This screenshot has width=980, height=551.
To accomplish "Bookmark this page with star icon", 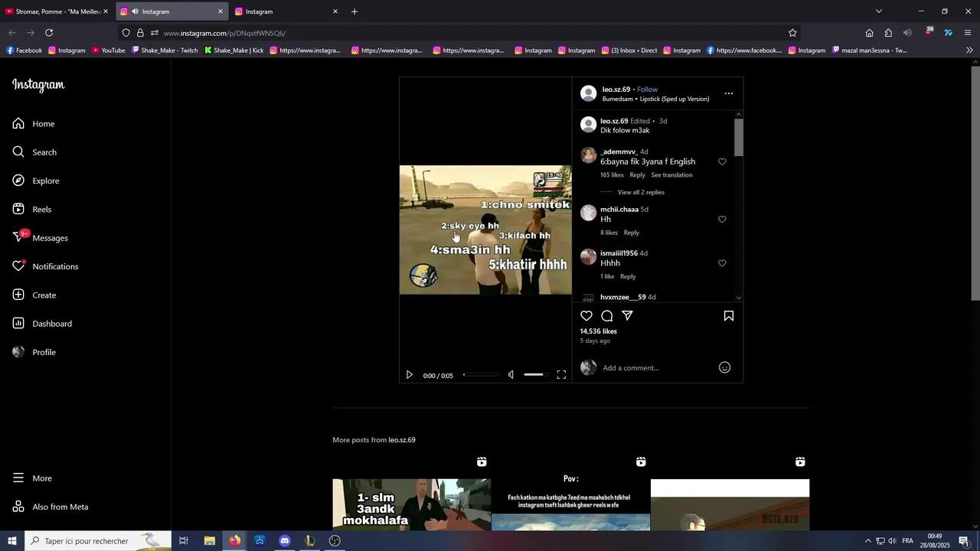I will (792, 33).
